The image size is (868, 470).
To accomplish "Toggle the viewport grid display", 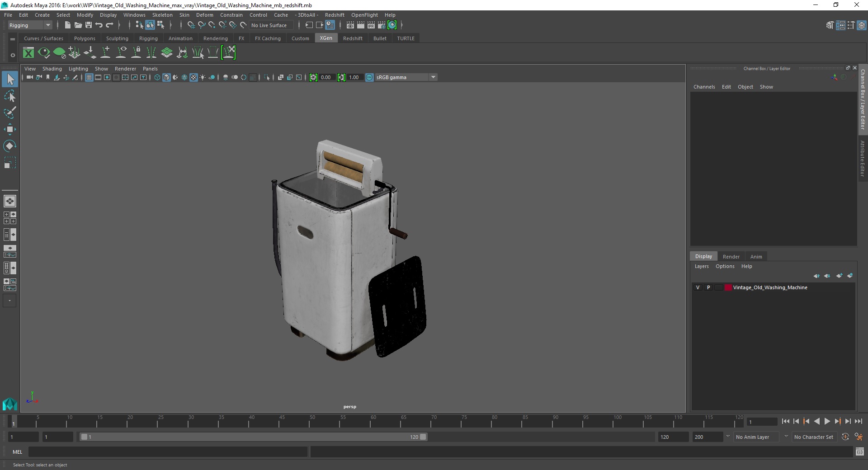I will click(x=89, y=77).
